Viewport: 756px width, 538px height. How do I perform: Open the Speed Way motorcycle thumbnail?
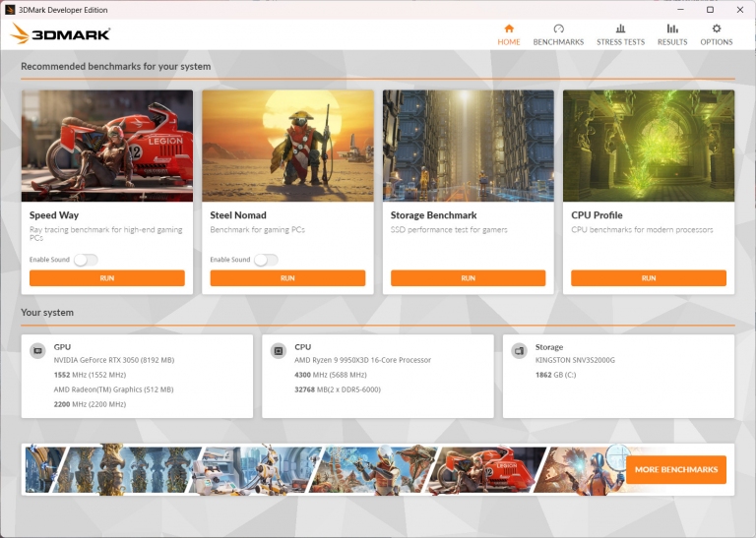point(107,146)
